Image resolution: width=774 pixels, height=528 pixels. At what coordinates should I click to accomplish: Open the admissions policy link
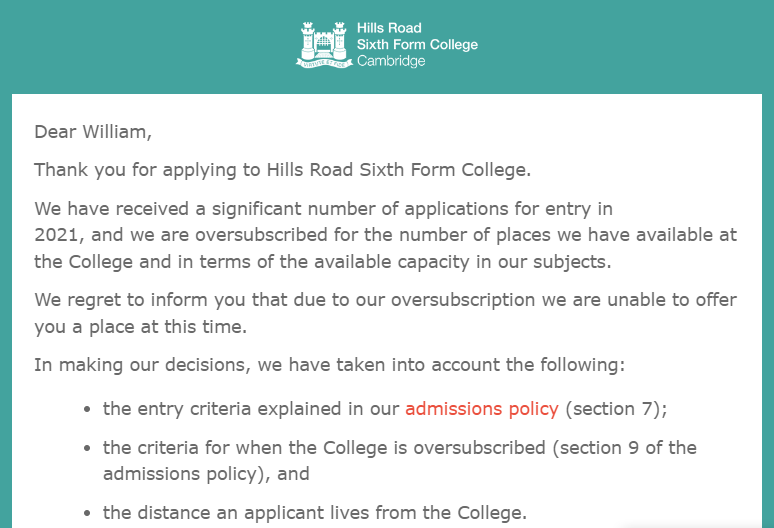[x=483, y=409]
